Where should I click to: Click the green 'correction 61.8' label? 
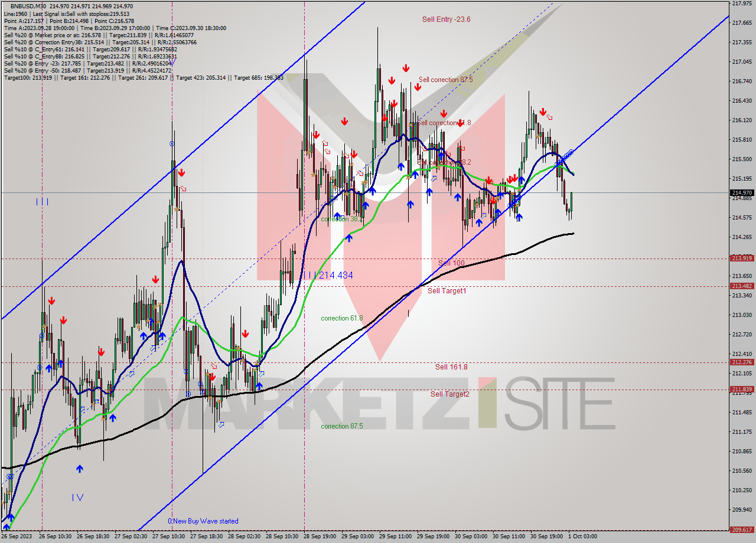coord(341,318)
